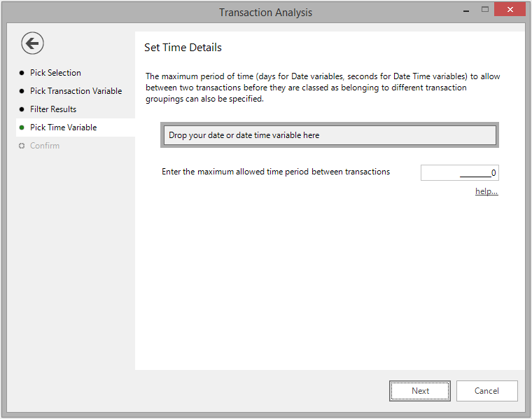Open the help link
The width and height of the screenshot is (532, 419).
pos(486,191)
